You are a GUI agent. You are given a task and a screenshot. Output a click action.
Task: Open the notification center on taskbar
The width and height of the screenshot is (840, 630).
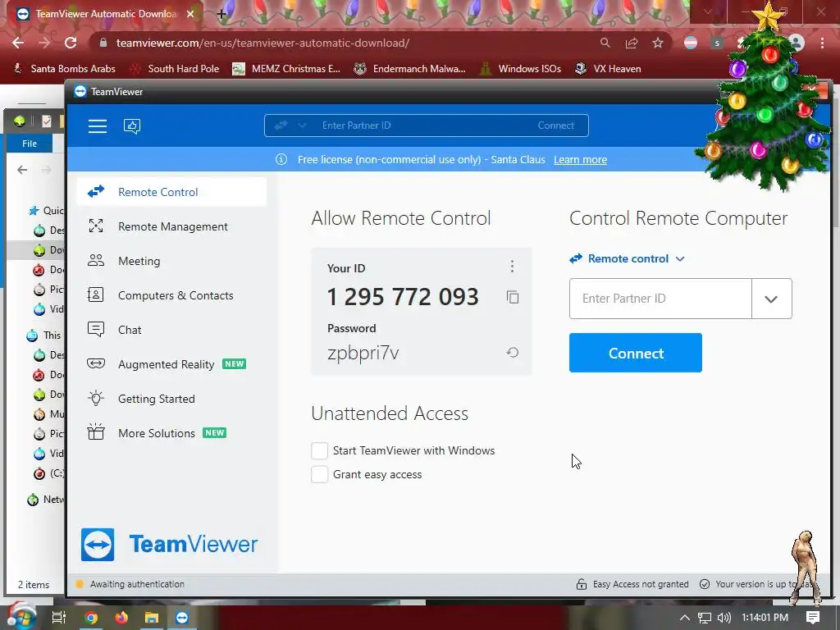point(813,618)
